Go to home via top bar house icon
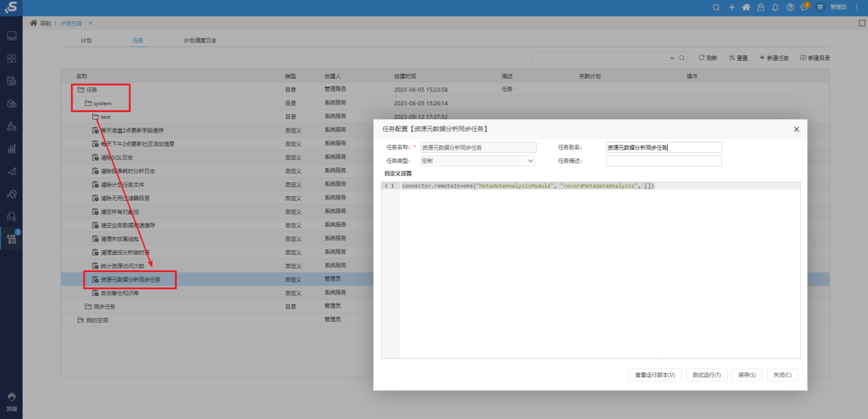Image resolution: width=868 pixels, height=419 pixels. 746,7
